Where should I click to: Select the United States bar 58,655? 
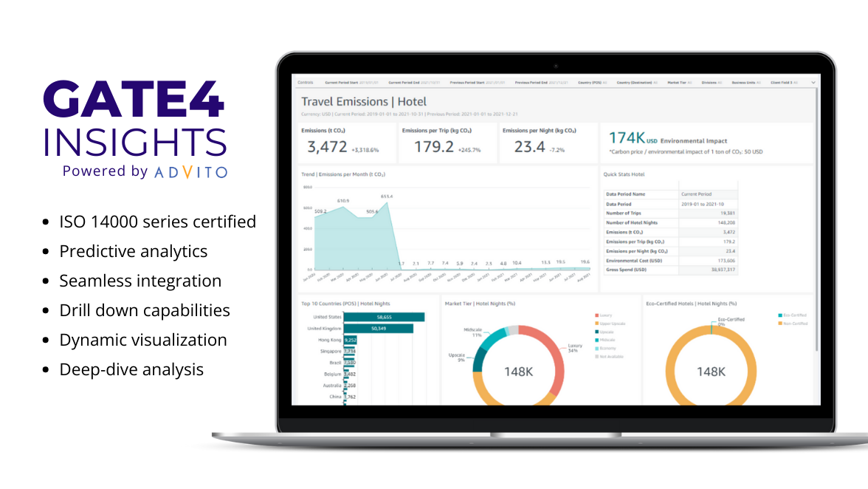[384, 318]
